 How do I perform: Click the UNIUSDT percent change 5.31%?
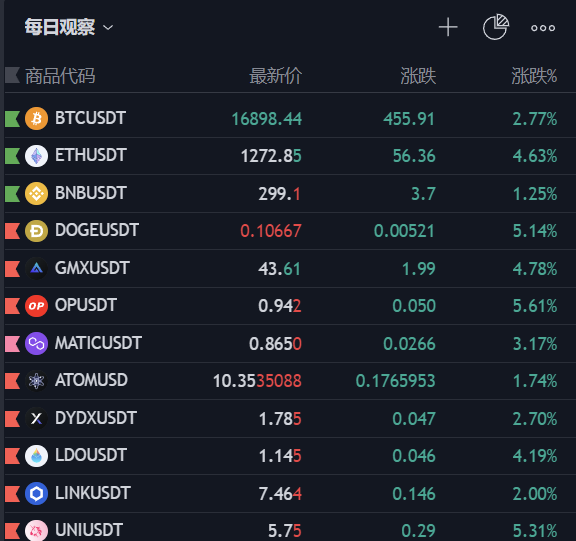coord(535,531)
